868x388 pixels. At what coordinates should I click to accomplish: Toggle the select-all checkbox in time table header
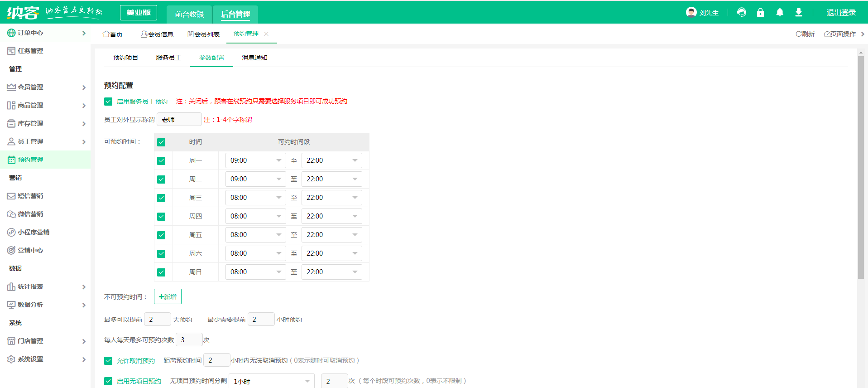(x=161, y=142)
